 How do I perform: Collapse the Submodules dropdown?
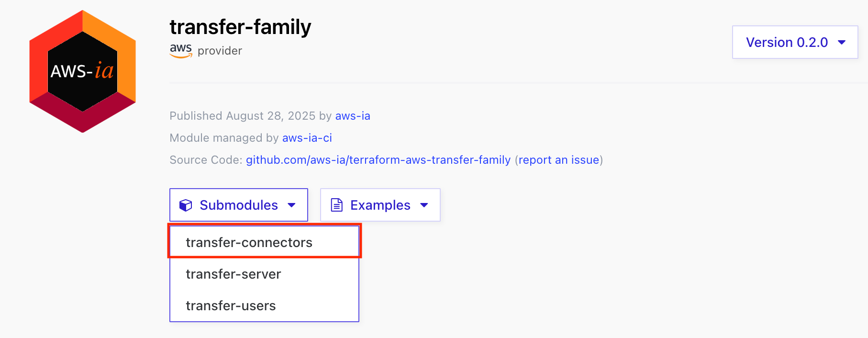click(239, 205)
